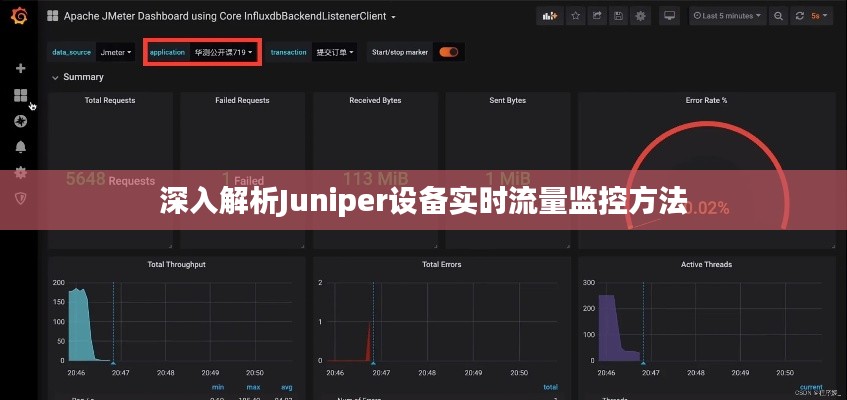This screenshot has width=847, height=400.
Task: Toggle the Start/stop marker switch
Action: click(x=448, y=52)
